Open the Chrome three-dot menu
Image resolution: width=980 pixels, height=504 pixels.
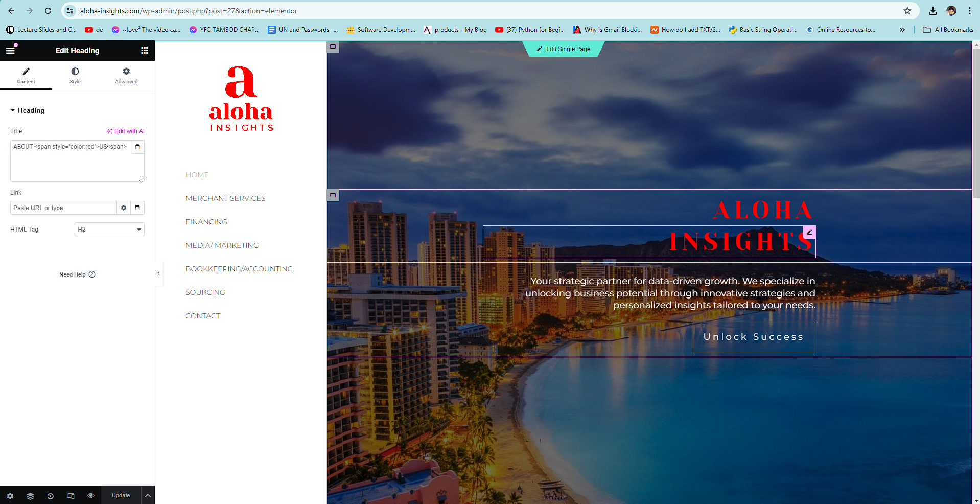pyautogui.click(x=969, y=11)
